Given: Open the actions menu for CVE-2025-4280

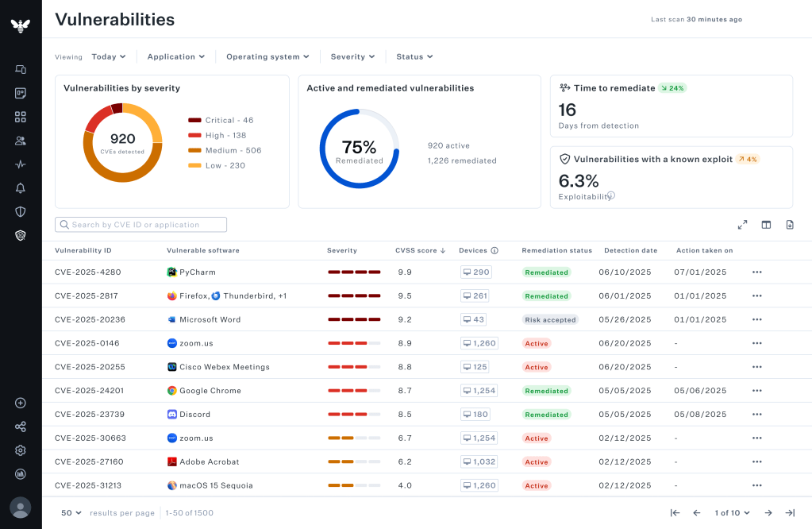Looking at the screenshot, I should (756, 272).
